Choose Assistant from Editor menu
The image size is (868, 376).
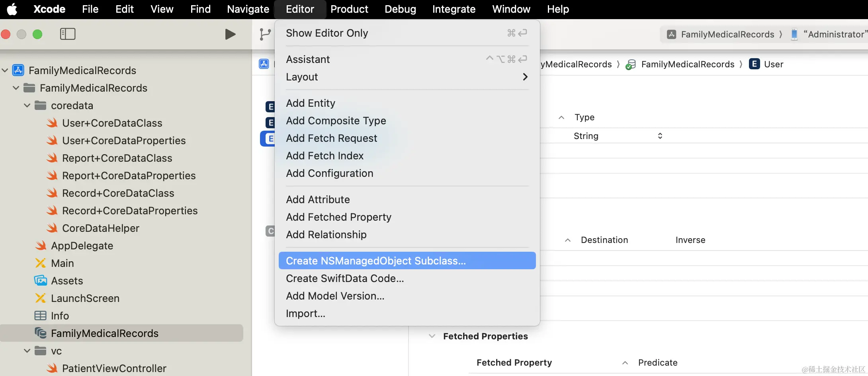tap(407, 59)
